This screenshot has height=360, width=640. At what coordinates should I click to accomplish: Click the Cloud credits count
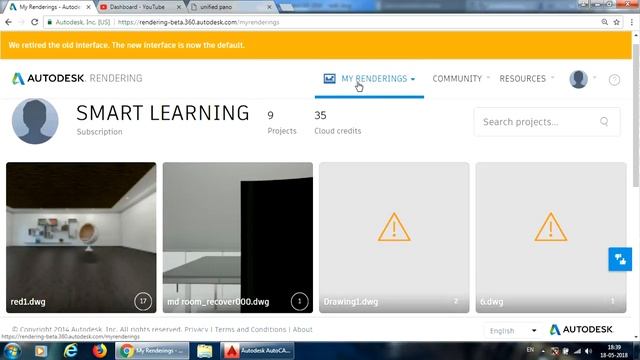pyautogui.click(x=320, y=116)
